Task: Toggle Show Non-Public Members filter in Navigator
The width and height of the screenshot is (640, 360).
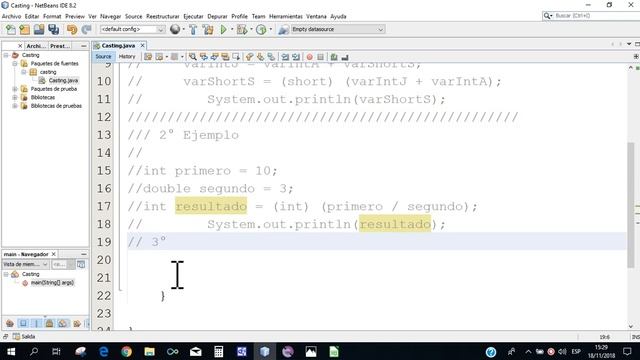Action: [x=49, y=324]
